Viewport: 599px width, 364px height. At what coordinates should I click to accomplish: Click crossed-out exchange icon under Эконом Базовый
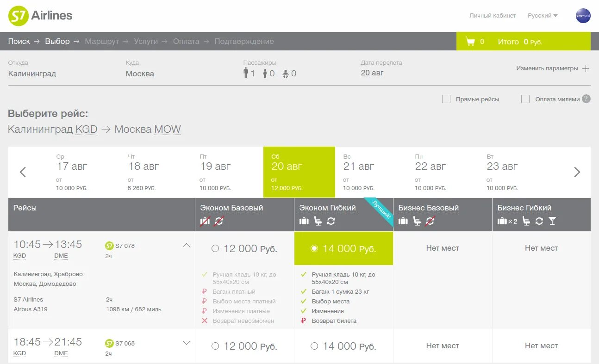pyautogui.click(x=219, y=221)
